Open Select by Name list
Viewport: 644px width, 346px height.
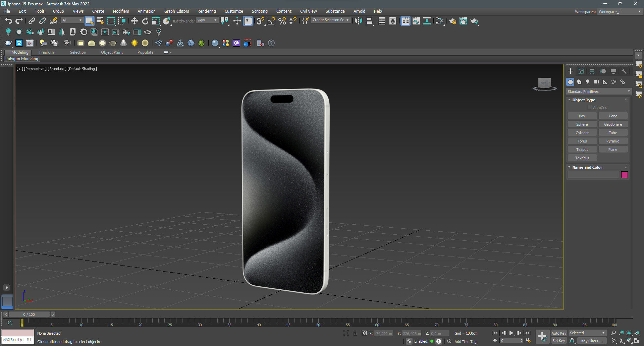pos(100,21)
